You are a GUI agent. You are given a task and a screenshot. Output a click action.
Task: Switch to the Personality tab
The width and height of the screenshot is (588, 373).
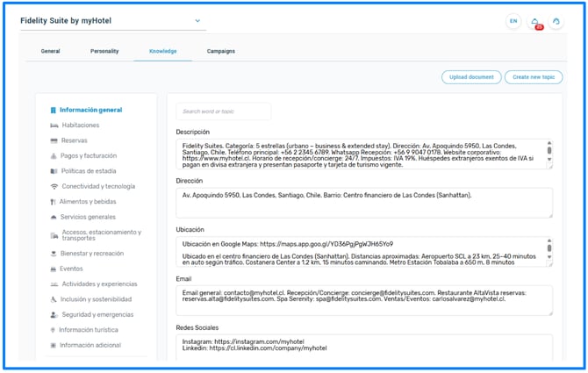coord(104,51)
